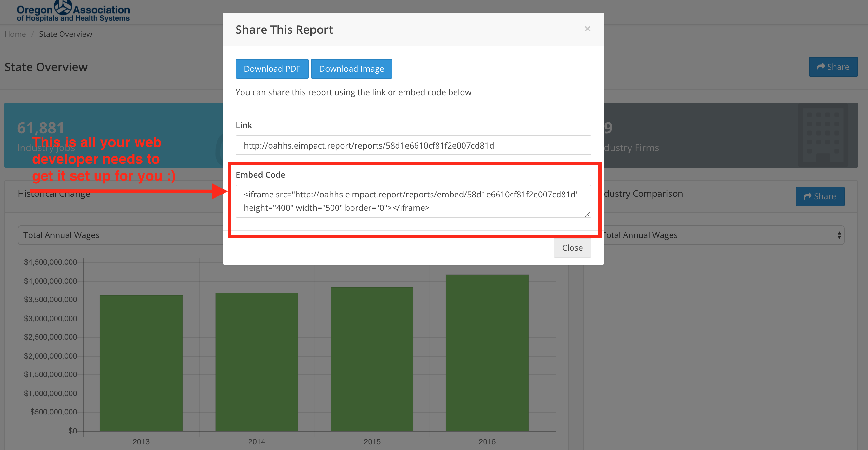Click the State Overview page heading
The image size is (868, 450).
pos(46,67)
